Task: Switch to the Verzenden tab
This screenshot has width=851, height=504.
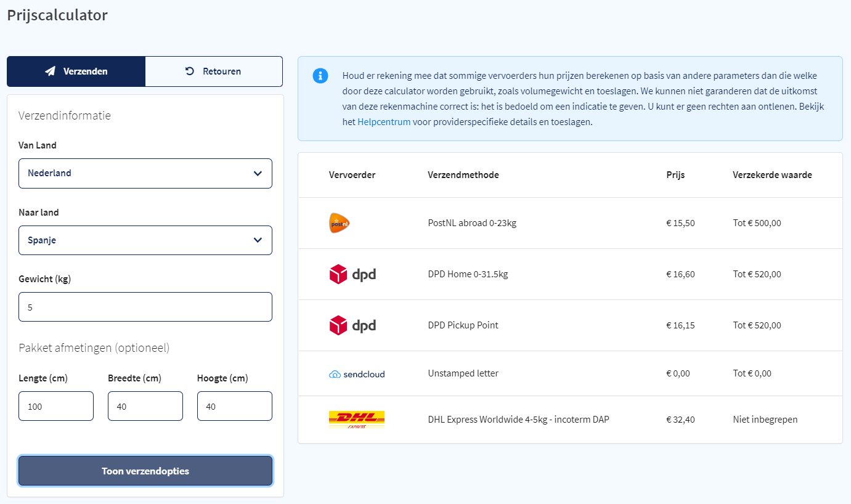Action: (76, 71)
